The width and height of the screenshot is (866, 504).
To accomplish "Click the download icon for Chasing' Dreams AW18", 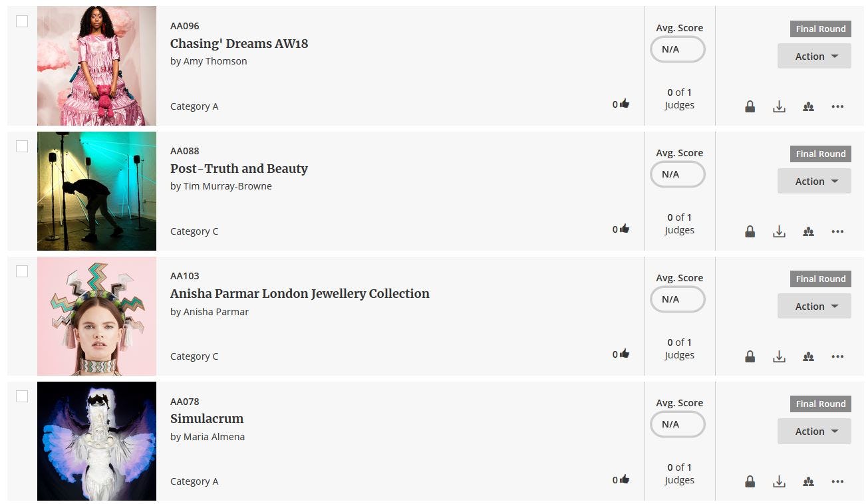I will [779, 106].
